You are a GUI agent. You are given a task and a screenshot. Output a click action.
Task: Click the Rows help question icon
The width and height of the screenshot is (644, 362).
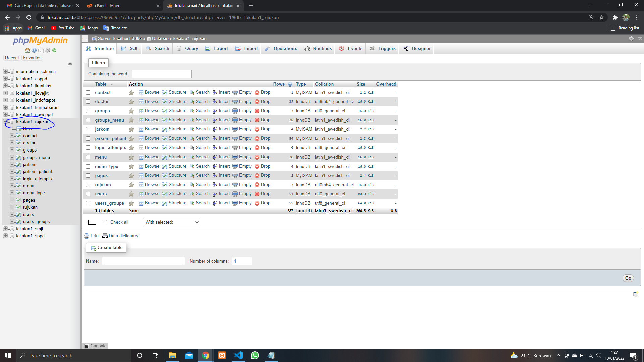[290, 84]
